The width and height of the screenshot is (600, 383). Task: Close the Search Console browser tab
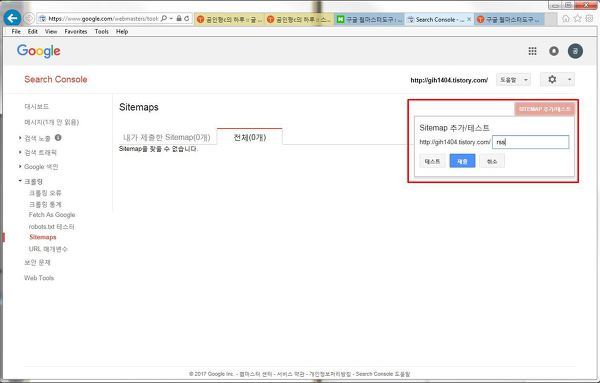click(x=469, y=19)
